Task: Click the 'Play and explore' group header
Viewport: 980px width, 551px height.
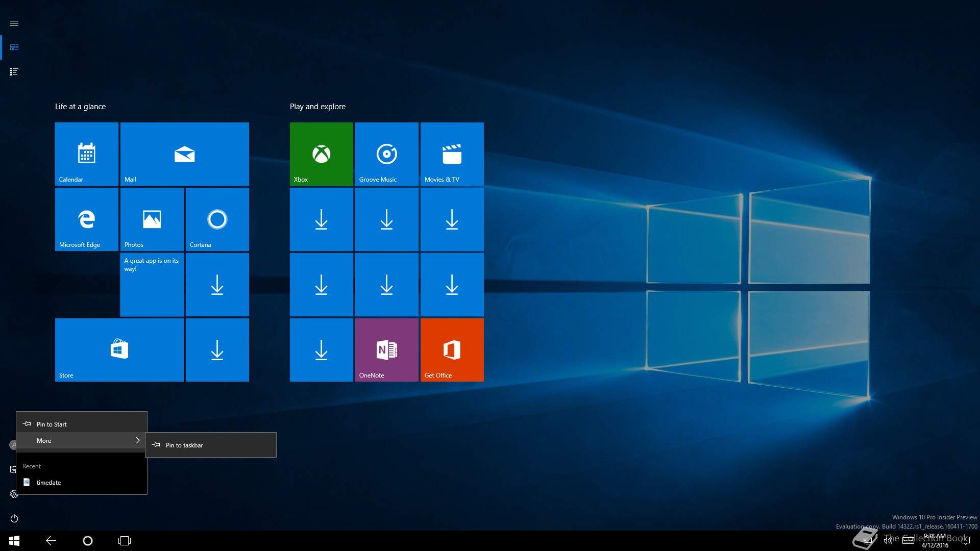Action: click(317, 107)
